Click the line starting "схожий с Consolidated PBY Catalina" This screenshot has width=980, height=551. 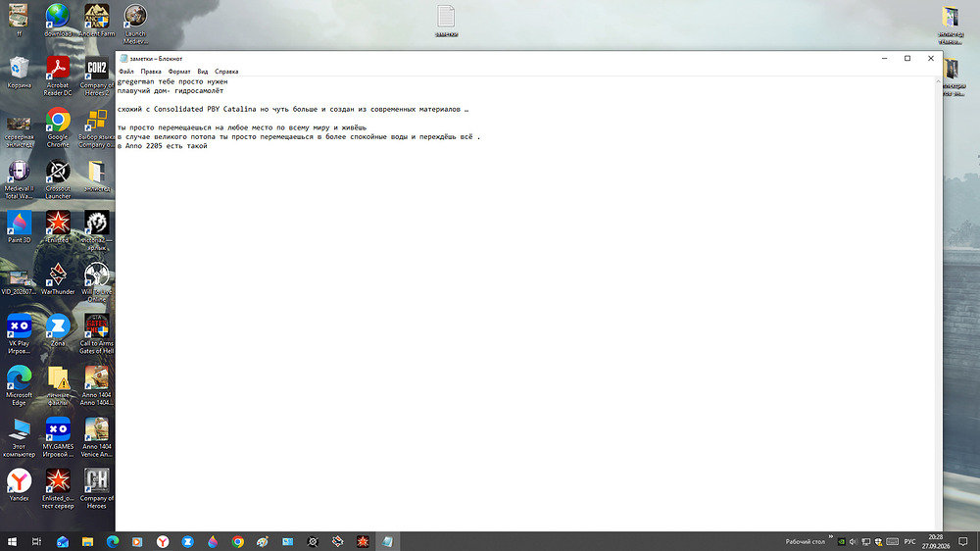point(292,109)
